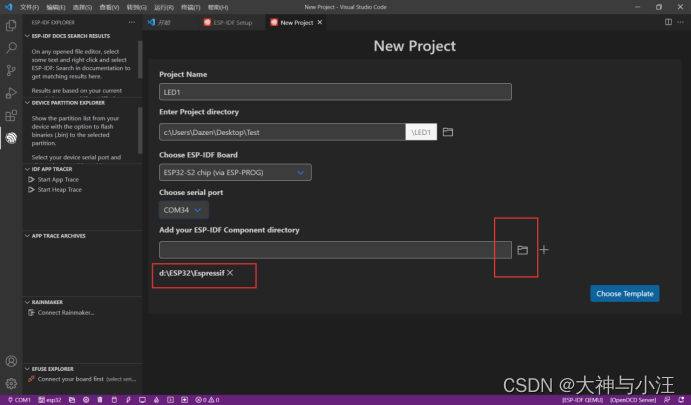Open the 帮助(H) menu
691x405 pixels.
tap(218, 7)
